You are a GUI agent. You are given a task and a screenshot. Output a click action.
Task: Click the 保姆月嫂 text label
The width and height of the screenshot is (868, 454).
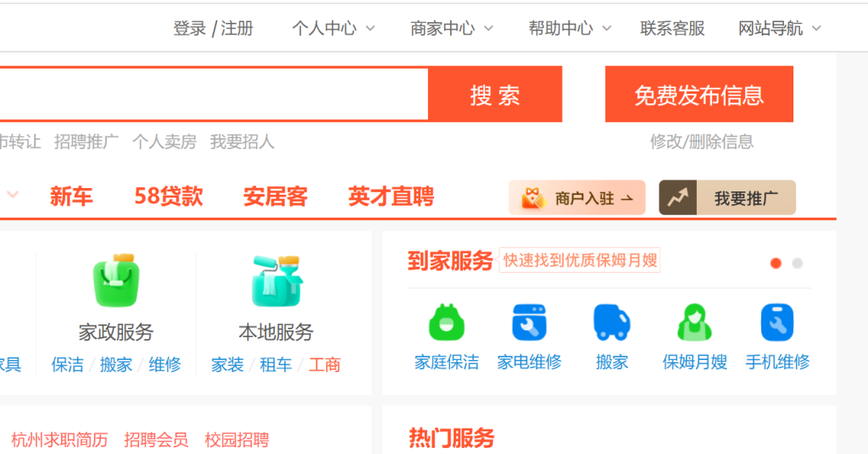pos(695,362)
